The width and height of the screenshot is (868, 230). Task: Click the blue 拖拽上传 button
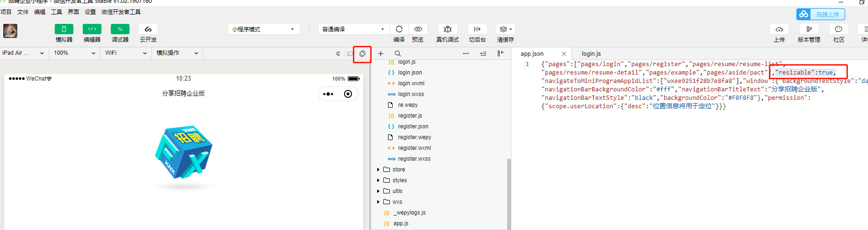click(x=820, y=14)
